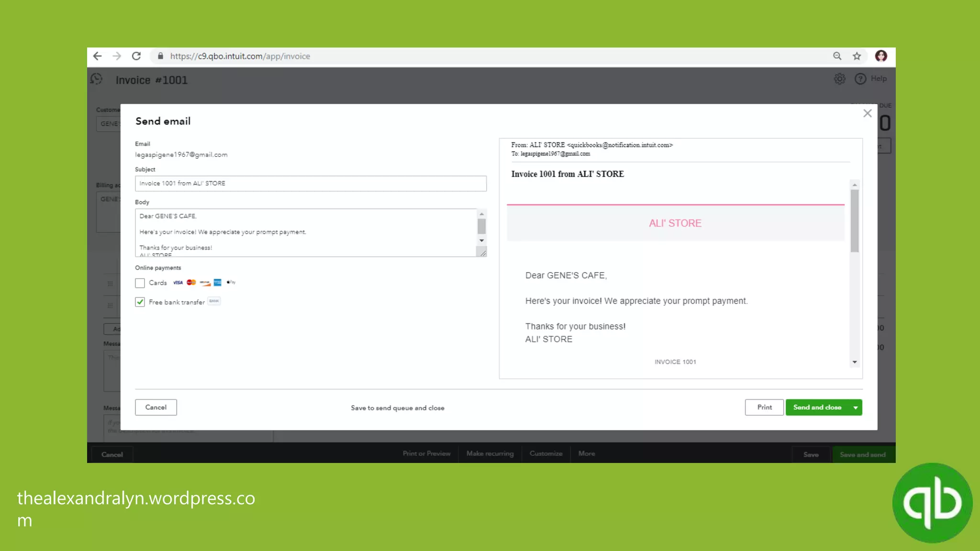Reload the page with refresh icon
The height and width of the screenshot is (551, 980).
pos(136,56)
